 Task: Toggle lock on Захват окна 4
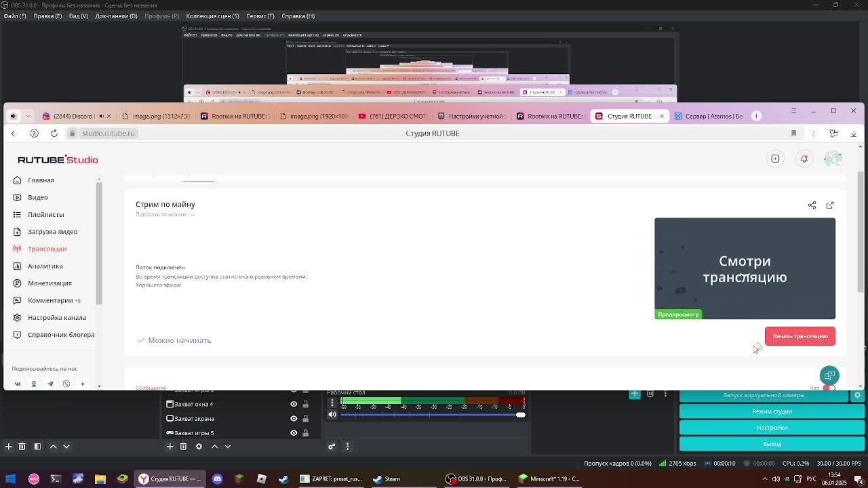pyautogui.click(x=305, y=404)
